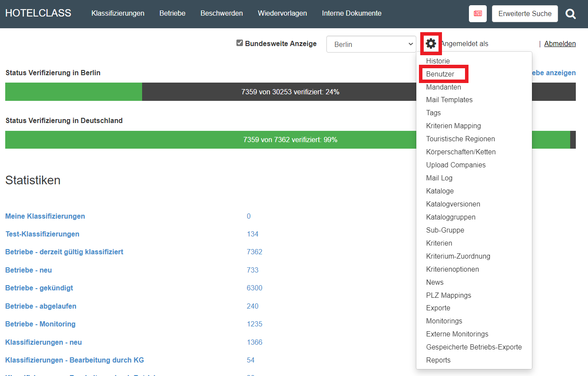This screenshot has width=588, height=376.
Task: Open Mail Templates in settings menu
Action: tap(449, 100)
